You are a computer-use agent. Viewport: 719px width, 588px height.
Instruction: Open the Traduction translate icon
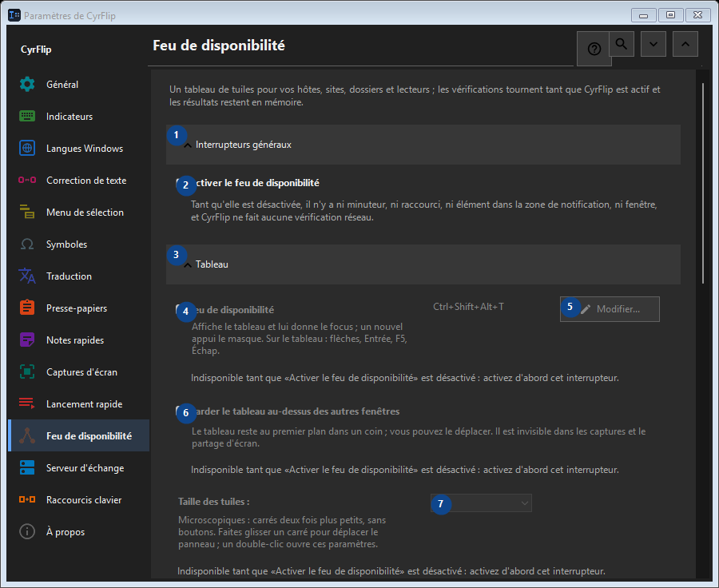(x=27, y=276)
